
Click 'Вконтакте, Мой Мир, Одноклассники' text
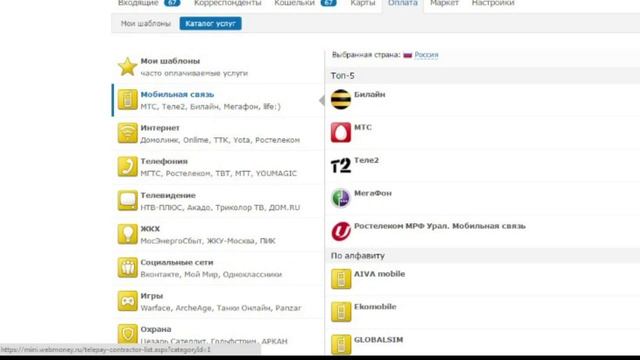point(211,274)
